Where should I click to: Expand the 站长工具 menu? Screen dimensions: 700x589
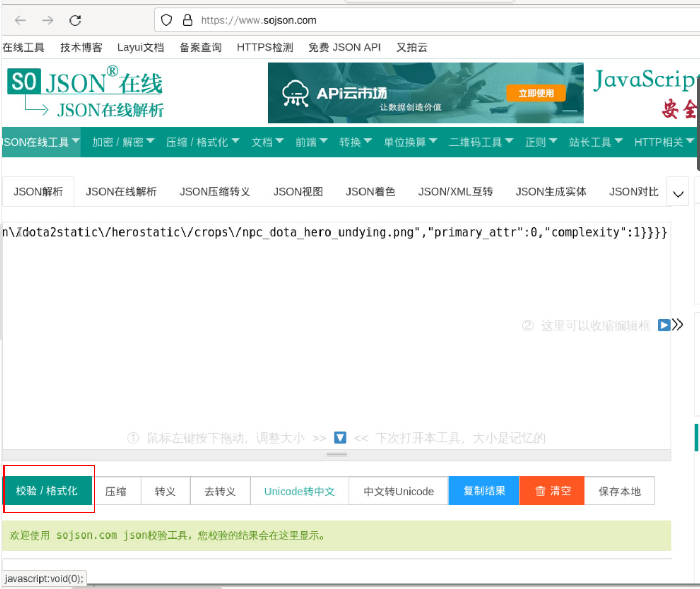tap(596, 142)
